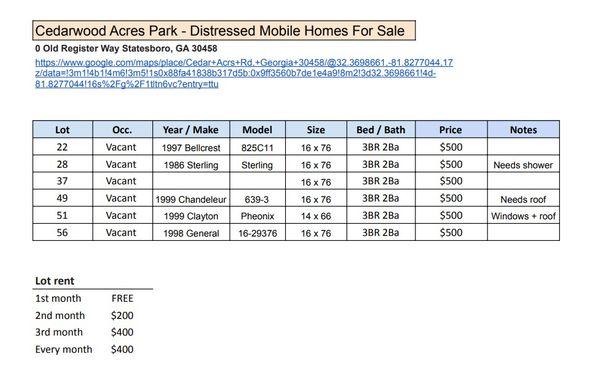Select the FREE value for 1st month
Image resolution: width=600 pixels, height=371 pixels.
tap(122, 298)
